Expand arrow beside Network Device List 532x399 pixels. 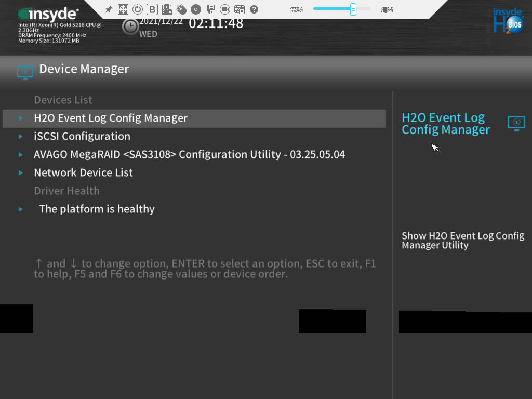coord(21,173)
